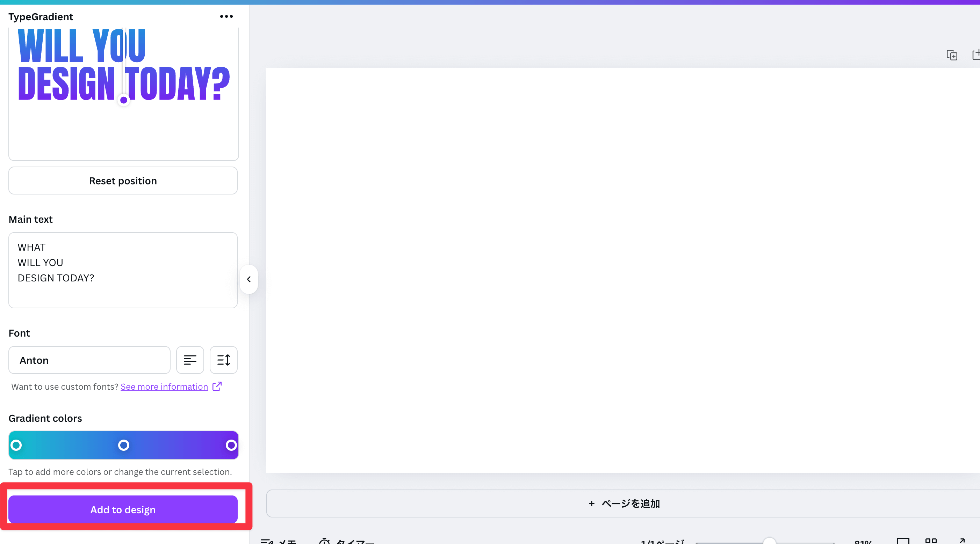
Task: Click the ページを追加 add page button
Action: click(623, 503)
